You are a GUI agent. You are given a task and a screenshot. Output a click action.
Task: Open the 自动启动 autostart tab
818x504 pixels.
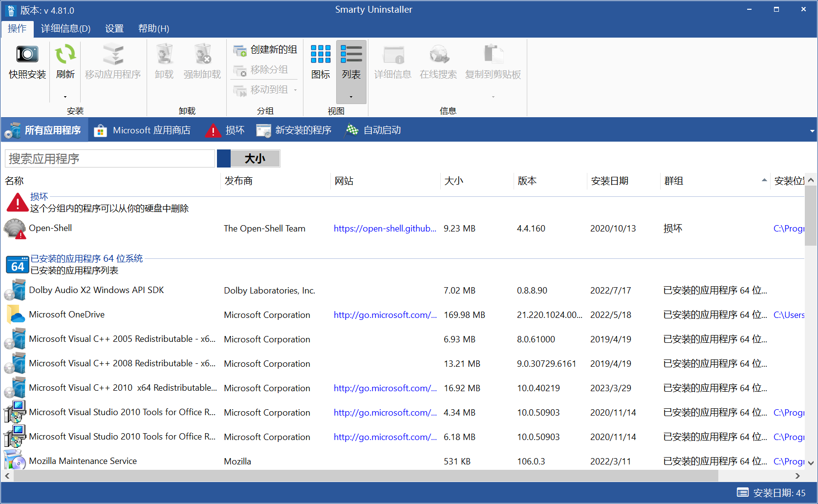click(373, 130)
